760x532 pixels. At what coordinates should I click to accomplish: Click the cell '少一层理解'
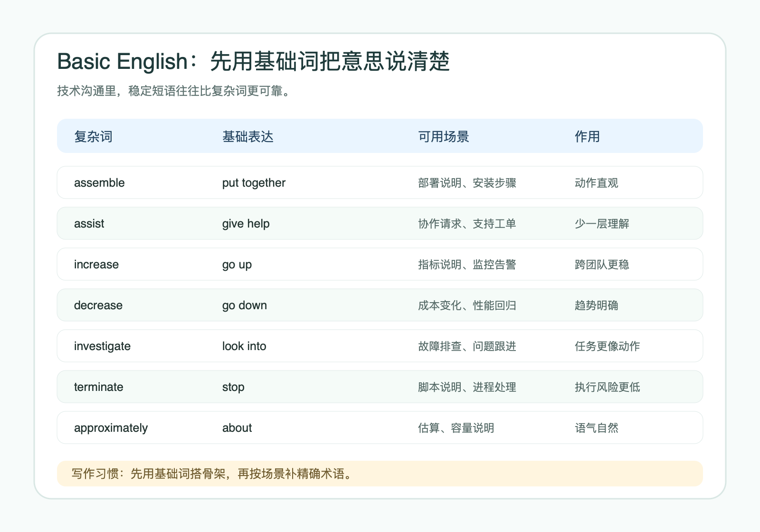point(602,224)
